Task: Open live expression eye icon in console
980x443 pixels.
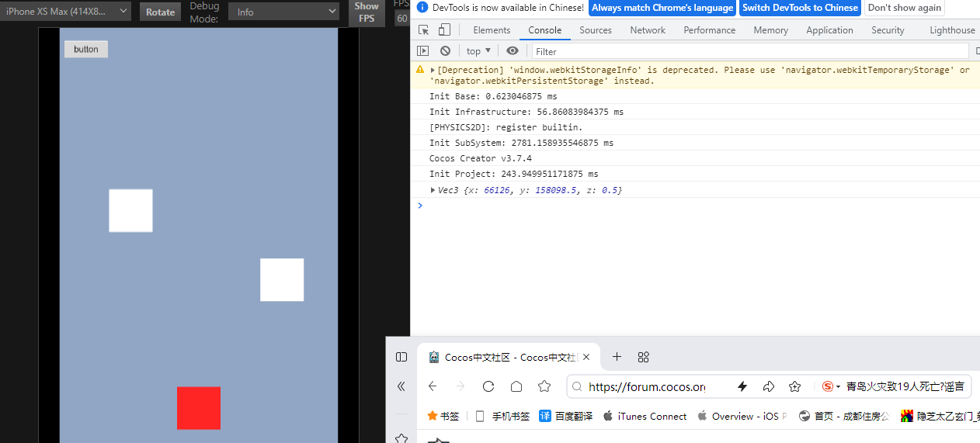Action: click(513, 50)
